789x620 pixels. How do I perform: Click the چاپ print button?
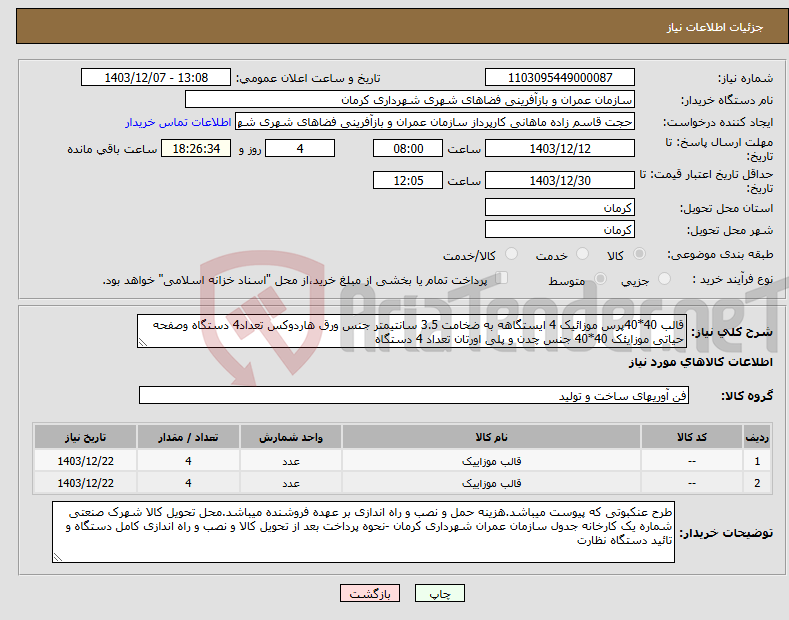[440, 594]
